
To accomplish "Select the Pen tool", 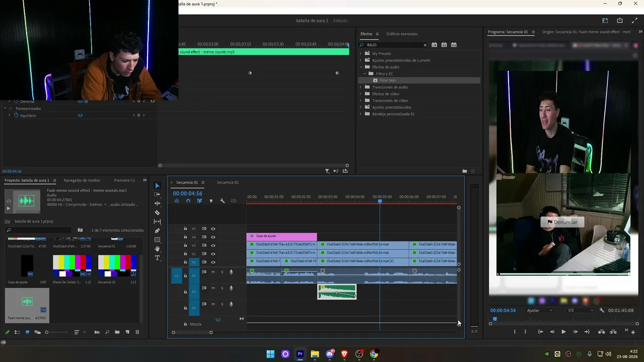I will 157,230.
